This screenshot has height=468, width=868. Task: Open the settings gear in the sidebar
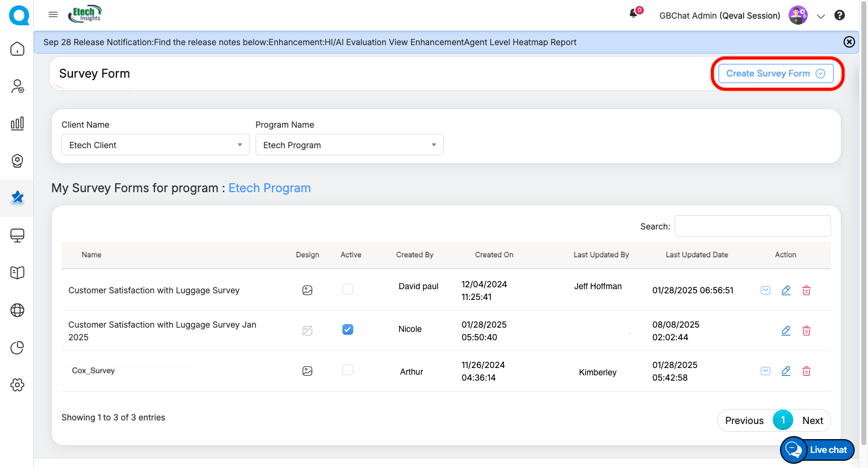tap(17, 385)
